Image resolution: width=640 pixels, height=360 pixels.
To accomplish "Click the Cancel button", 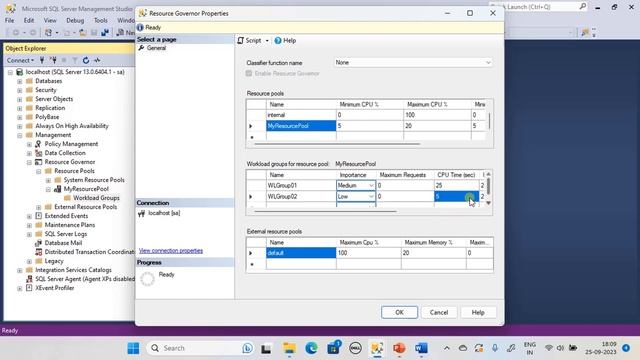I will (x=439, y=312).
